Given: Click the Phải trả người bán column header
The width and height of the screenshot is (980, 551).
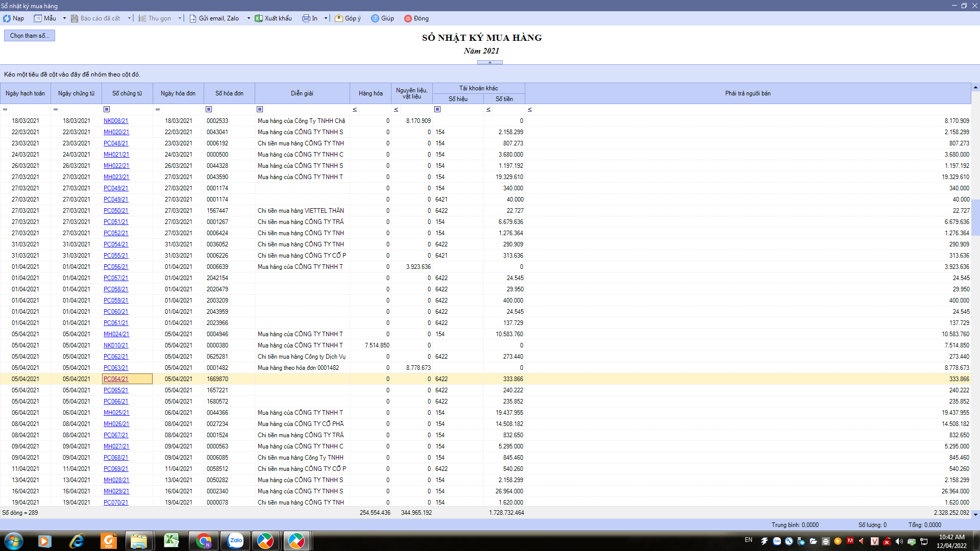Looking at the screenshot, I should click(748, 93).
